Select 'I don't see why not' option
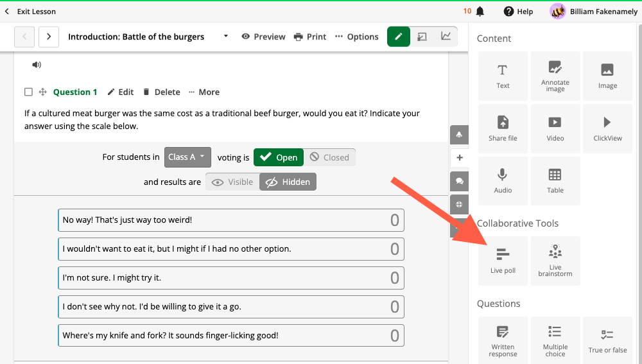This screenshot has height=364, width=642. pos(231,307)
